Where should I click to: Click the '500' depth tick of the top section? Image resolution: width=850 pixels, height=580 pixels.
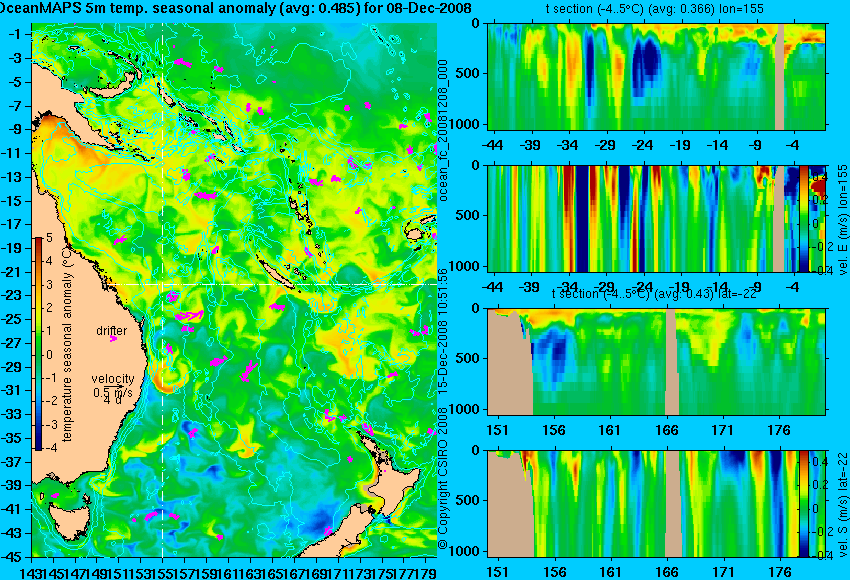click(x=468, y=73)
